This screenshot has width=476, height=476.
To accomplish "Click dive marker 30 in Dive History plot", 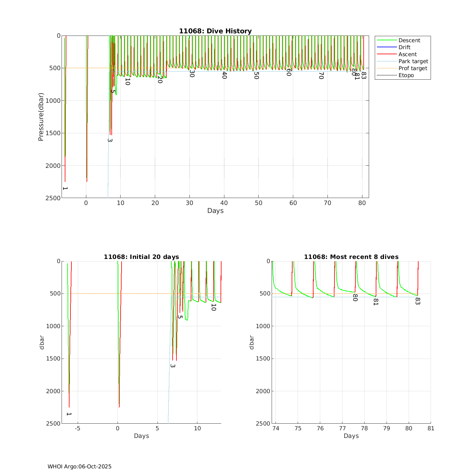I will (x=192, y=74).
